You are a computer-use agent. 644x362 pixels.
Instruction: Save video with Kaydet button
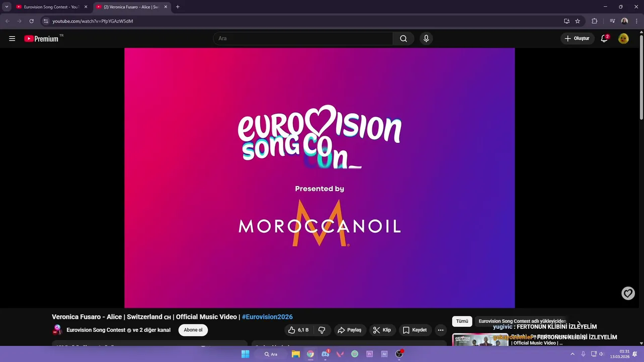415,330
